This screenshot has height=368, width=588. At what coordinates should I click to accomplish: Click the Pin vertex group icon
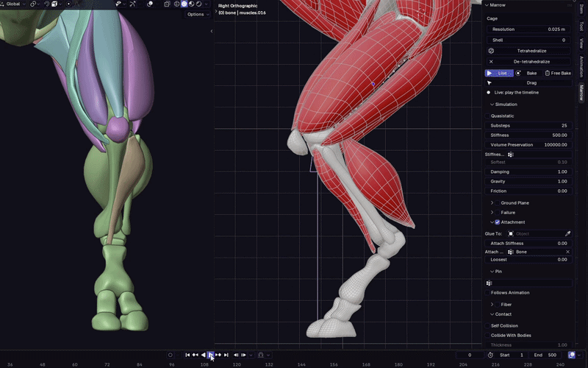click(x=489, y=283)
